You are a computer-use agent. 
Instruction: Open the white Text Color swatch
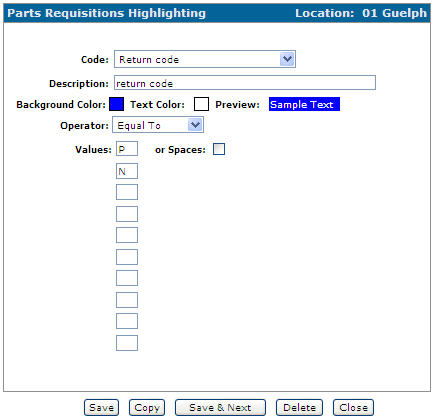[201, 104]
